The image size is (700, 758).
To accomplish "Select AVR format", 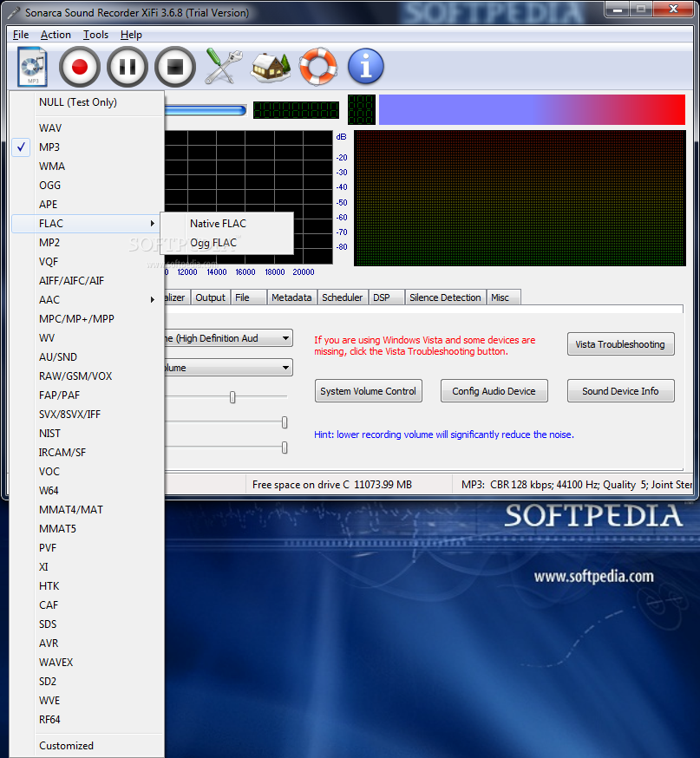I will pos(87,644).
